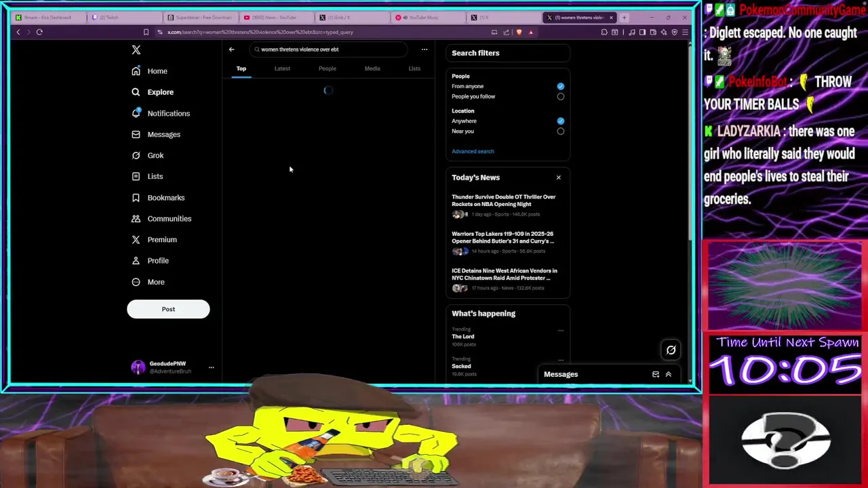This screenshot has width=868, height=488.
Task: Switch to the Grok / X browser tab
Action: [x=353, y=17]
